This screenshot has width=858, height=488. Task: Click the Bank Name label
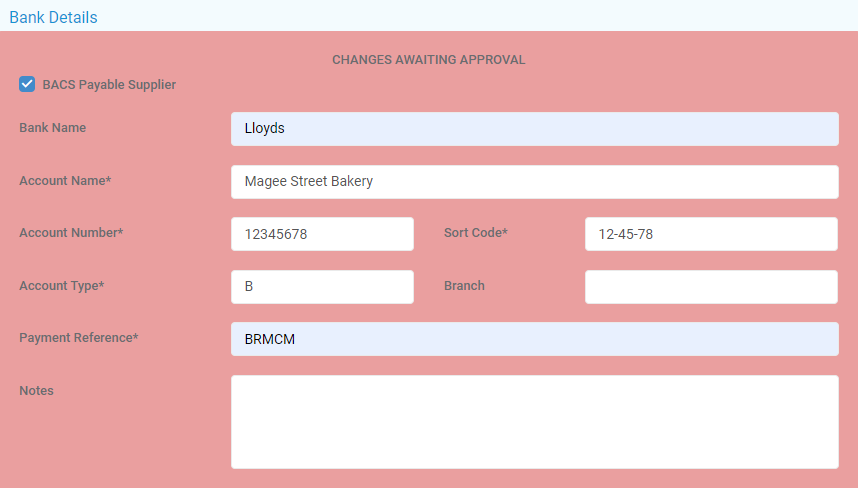(x=53, y=127)
